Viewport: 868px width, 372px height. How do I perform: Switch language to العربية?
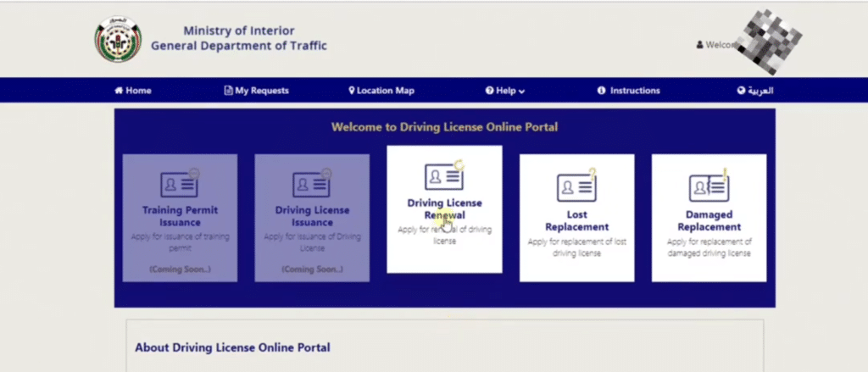(x=755, y=90)
